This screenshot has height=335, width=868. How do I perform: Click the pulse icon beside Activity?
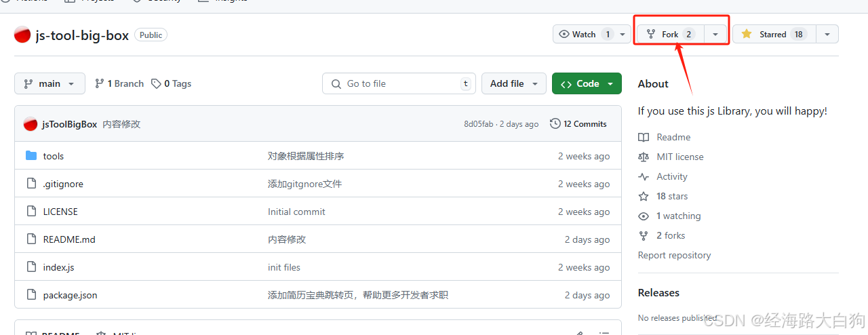pos(644,176)
